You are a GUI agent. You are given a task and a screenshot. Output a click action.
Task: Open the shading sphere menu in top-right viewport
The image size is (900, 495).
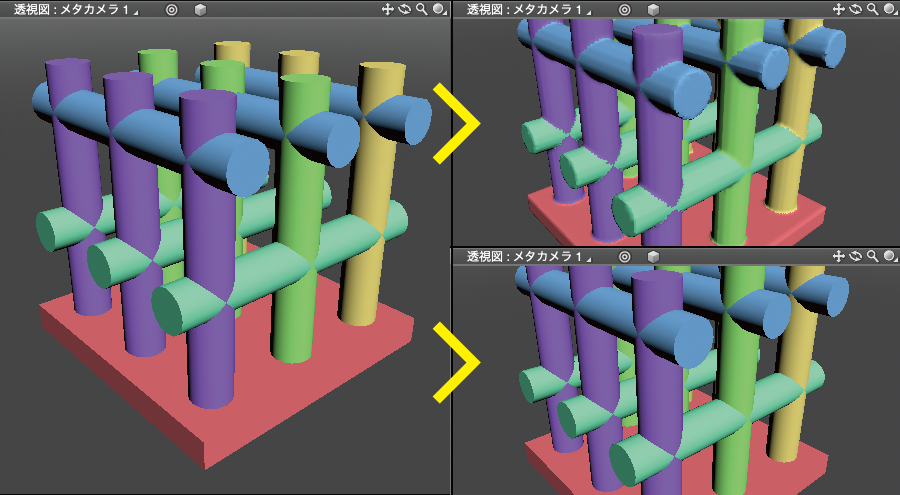pos(890,9)
